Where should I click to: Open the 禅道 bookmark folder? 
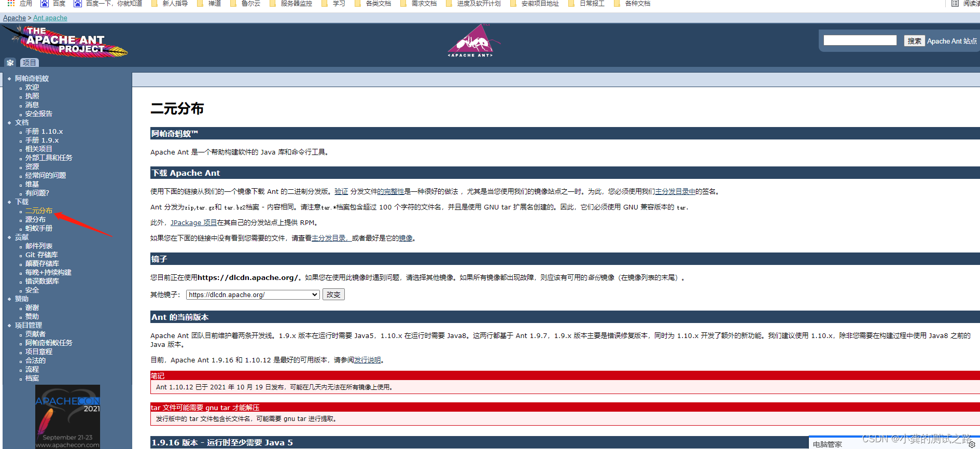tap(209, 3)
